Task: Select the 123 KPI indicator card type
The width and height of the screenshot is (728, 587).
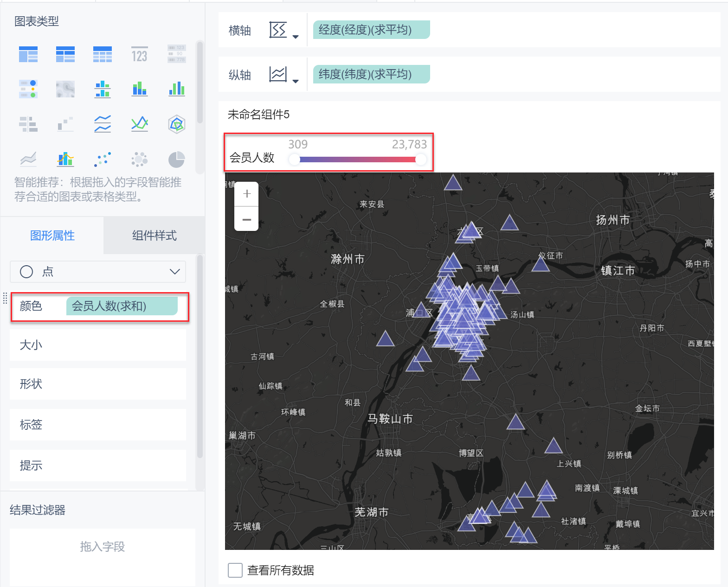Action: (139, 54)
